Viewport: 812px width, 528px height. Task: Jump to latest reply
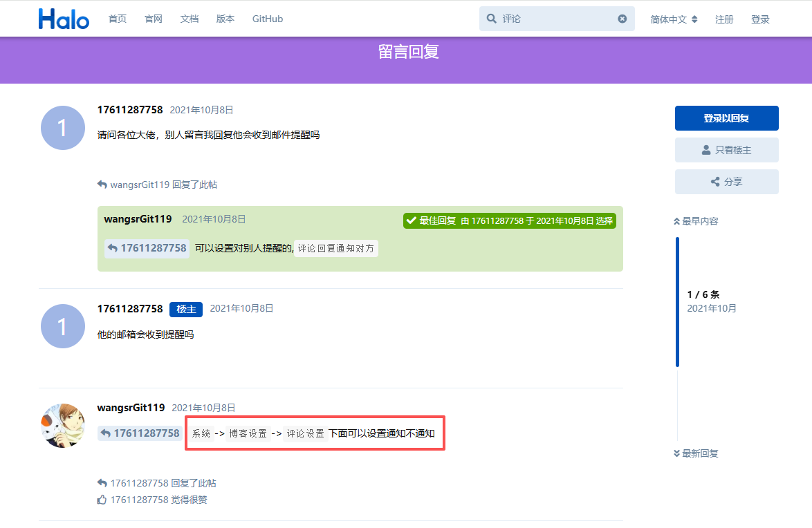696,453
